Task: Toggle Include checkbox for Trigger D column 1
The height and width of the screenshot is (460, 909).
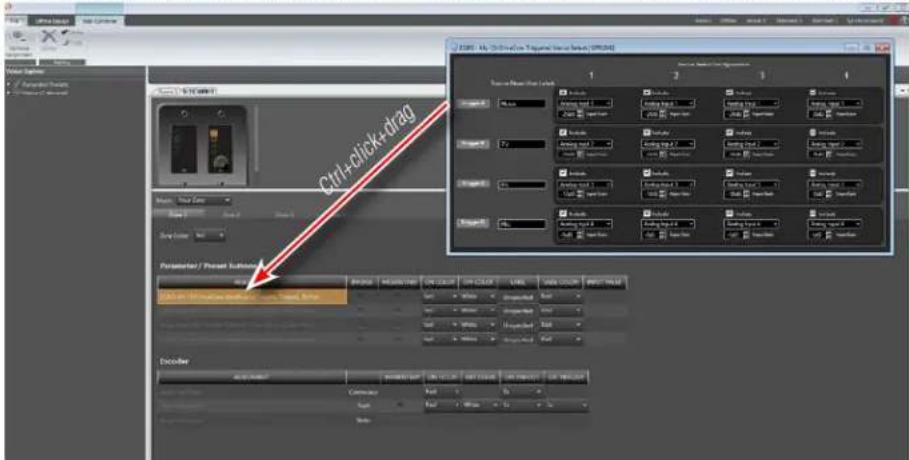Action: [x=562, y=213]
